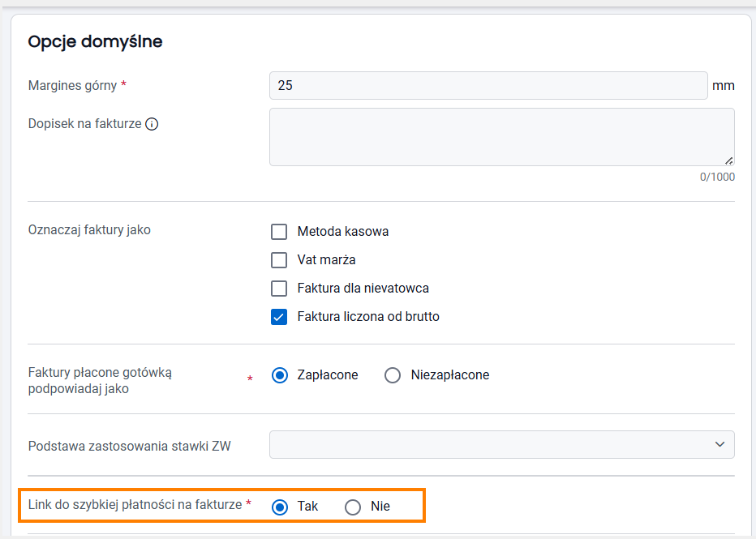This screenshot has width=756, height=539.
Task: Enable the Metoda kasowa checkbox
Action: click(x=279, y=232)
